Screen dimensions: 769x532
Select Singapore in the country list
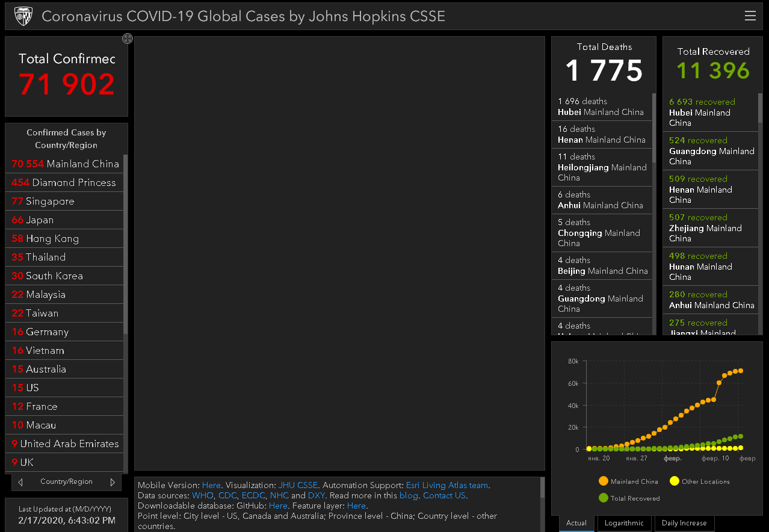click(x=65, y=201)
